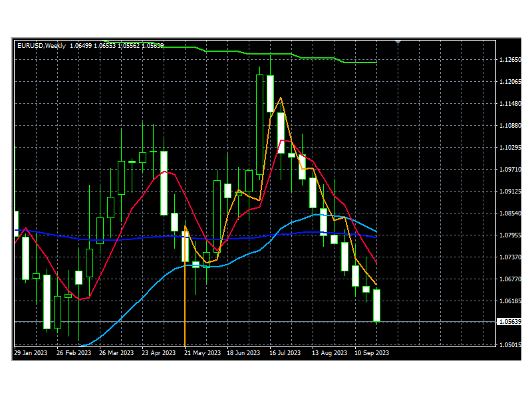
Task: Click the 1.09710 price scale label
Action: point(510,170)
